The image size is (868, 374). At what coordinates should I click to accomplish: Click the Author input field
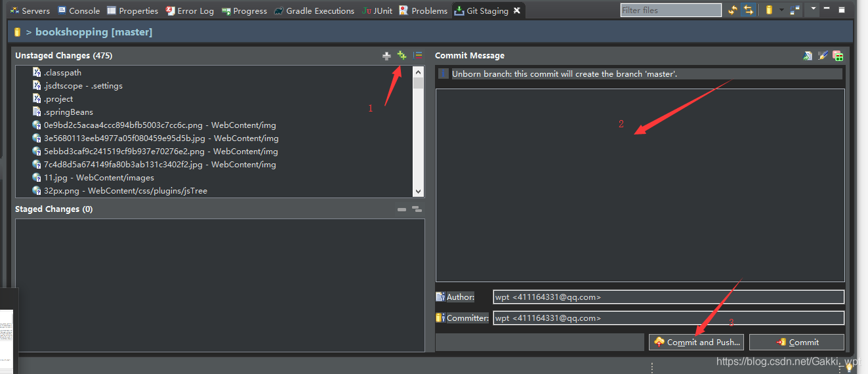pos(669,297)
